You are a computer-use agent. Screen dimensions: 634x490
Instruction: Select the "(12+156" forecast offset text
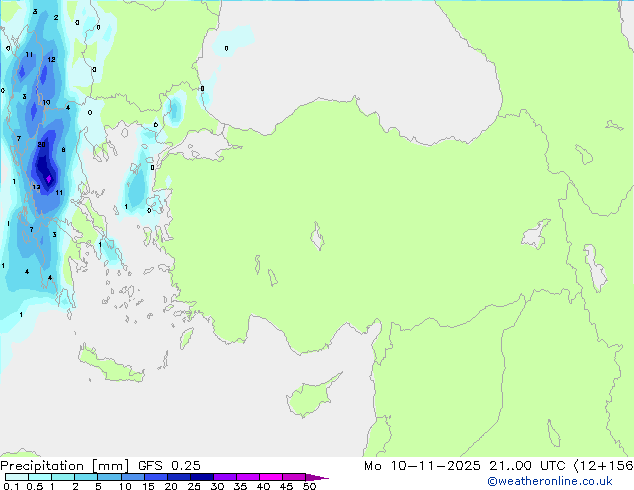tap(603, 466)
